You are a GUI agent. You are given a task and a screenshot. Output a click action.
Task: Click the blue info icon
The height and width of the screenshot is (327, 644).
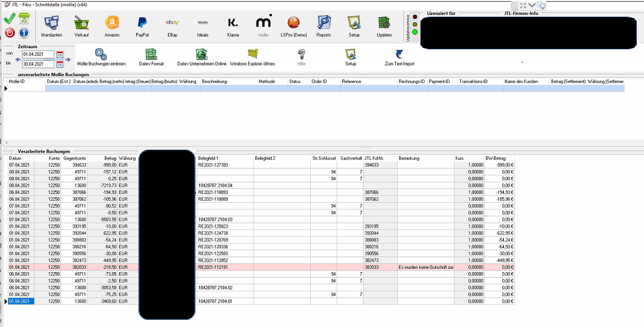(x=24, y=33)
